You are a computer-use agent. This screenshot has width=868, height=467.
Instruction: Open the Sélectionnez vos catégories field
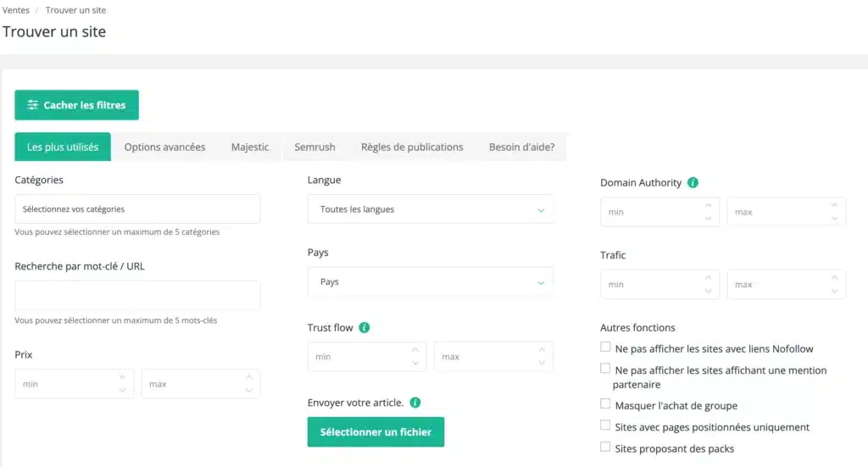(x=138, y=209)
